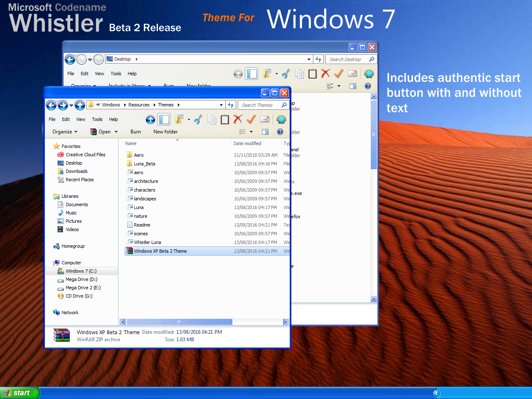Click the Burn button in Themes window

[135, 132]
